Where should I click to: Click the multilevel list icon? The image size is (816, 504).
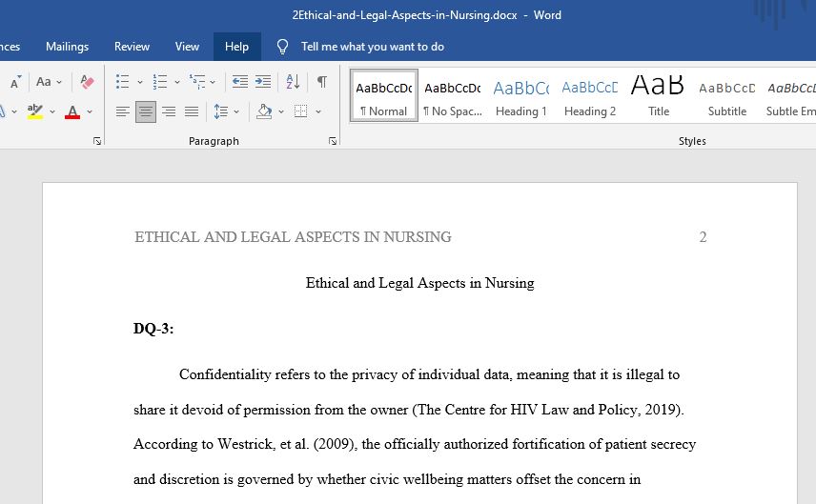(197, 82)
